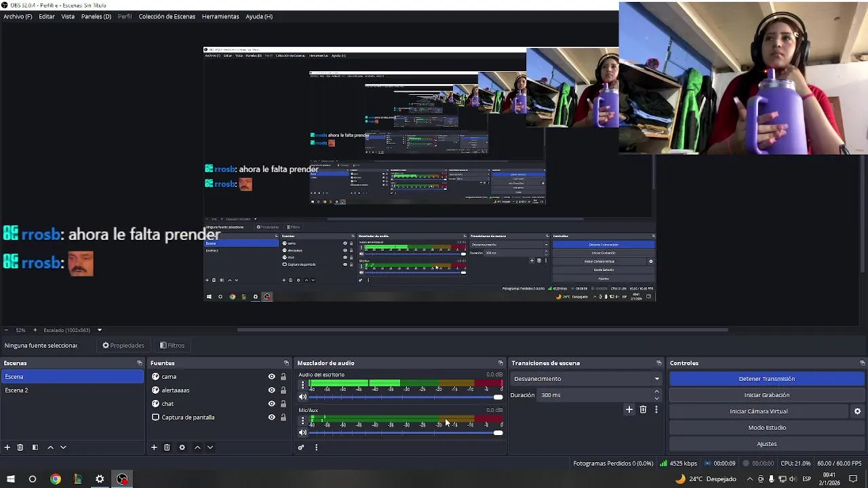The image size is (868, 488).
Task: Undock the Escenas panel
Action: tap(140, 363)
